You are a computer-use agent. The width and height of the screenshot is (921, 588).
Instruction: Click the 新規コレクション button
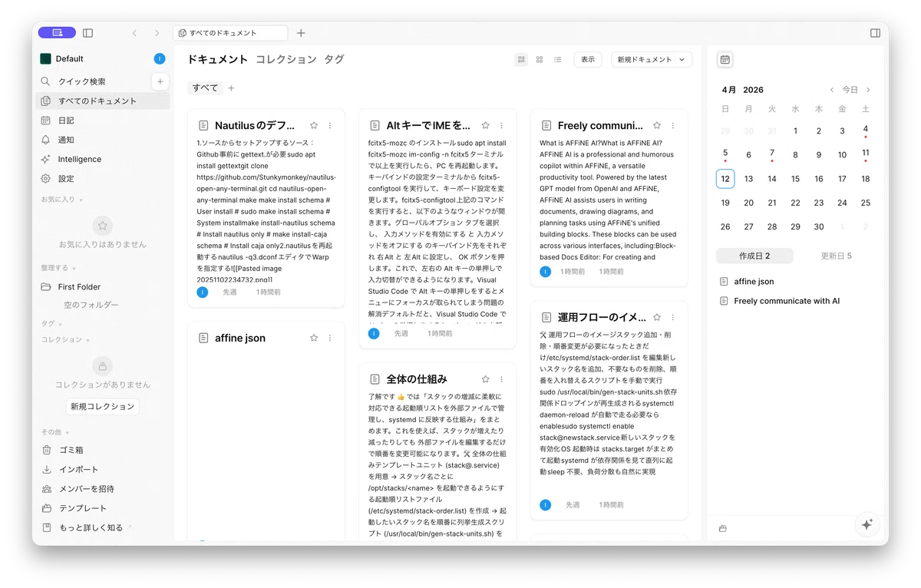coord(103,406)
